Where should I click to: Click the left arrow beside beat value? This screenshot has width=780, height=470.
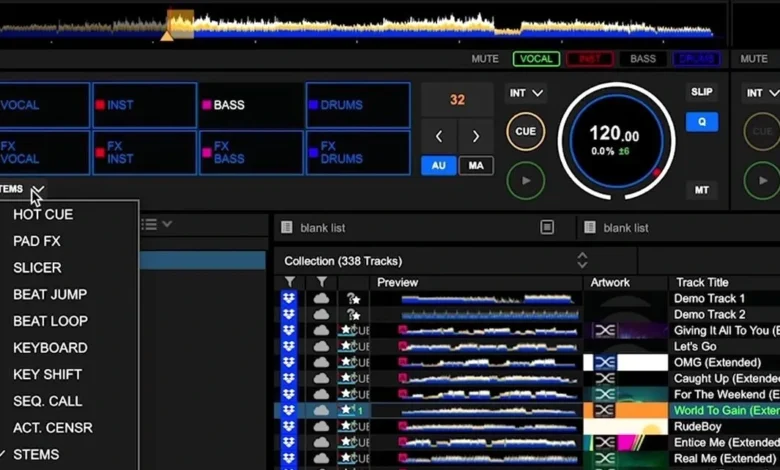point(439,136)
